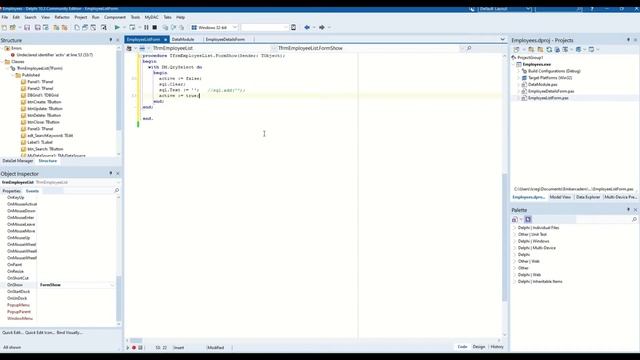This screenshot has width=640, height=360.
Task: Open the OnShow FormShow event dropdown arrow
Action: coord(112,285)
